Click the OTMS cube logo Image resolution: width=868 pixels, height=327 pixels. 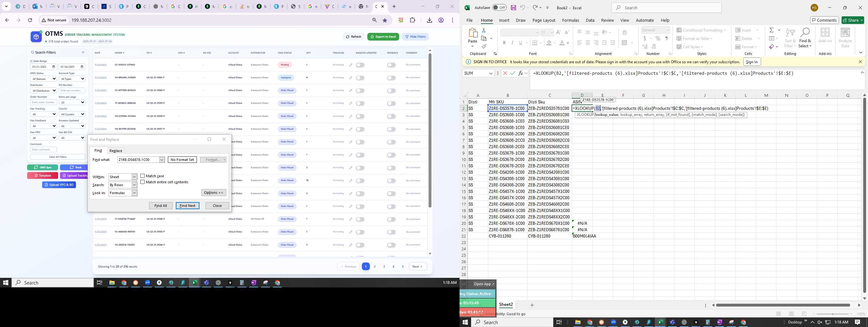pos(36,36)
